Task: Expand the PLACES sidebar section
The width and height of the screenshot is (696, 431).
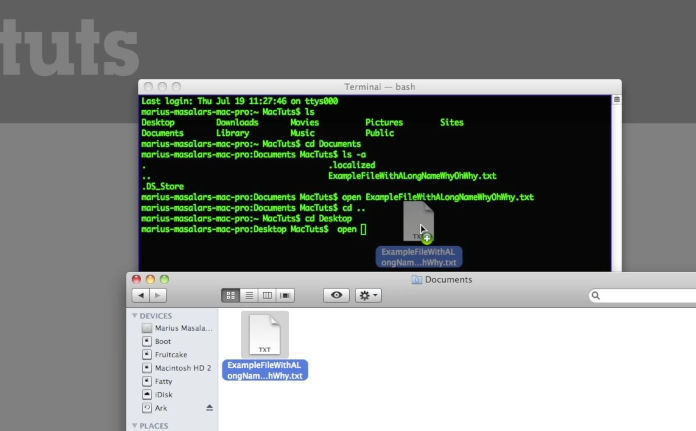Action: click(135, 425)
